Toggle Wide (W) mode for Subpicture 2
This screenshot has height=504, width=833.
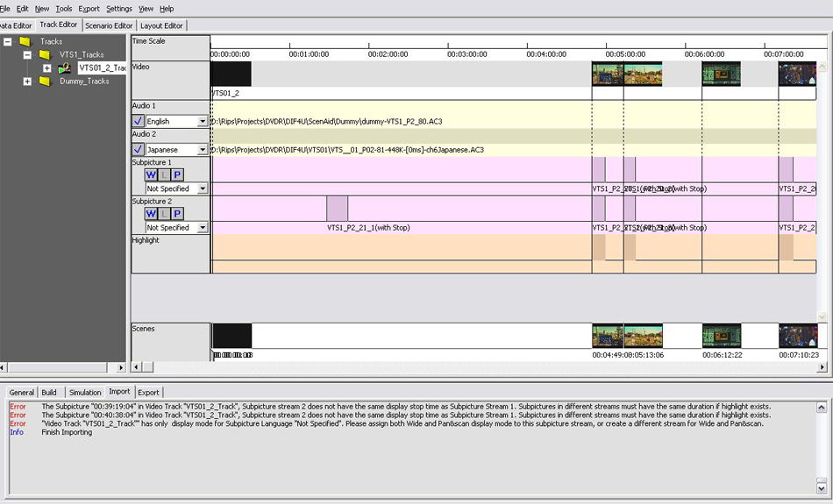pyautogui.click(x=151, y=214)
